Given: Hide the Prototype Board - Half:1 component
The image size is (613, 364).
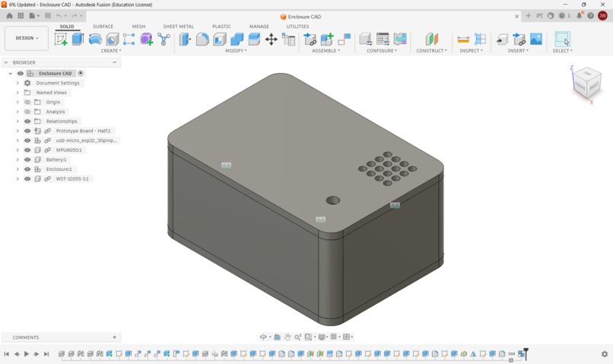Looking at the screenshot, I should pyautogui.click(x=27, y=131).
